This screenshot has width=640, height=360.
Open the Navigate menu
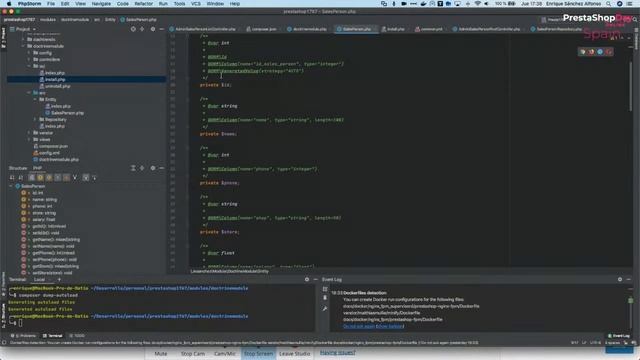[x=101, y=4]
